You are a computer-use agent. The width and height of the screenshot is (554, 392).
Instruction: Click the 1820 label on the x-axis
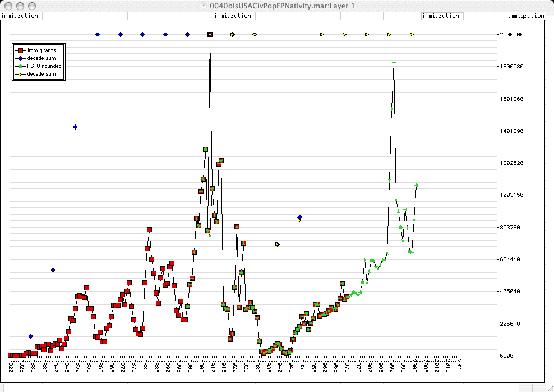coord(11,367)
